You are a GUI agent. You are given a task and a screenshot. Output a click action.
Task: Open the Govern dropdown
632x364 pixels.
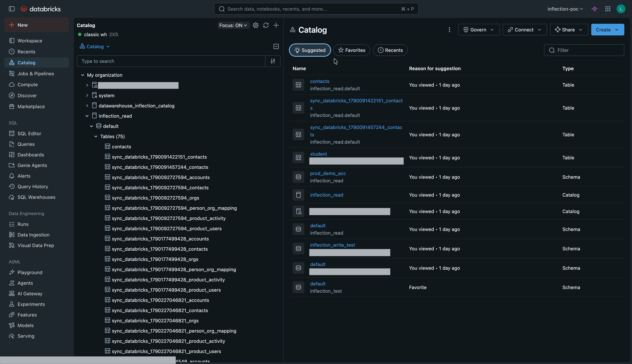[479, 30]
